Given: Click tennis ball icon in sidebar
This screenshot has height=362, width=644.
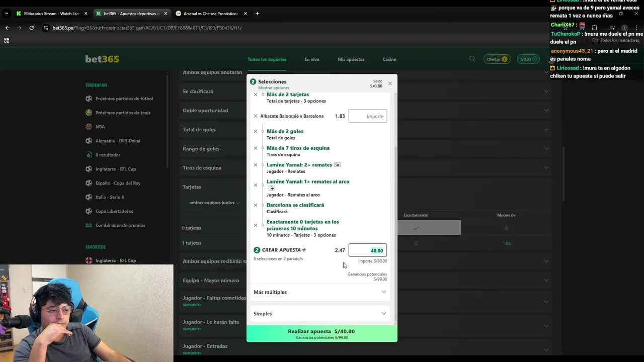Looking at the screenshot, I should [x=89, y=113].
